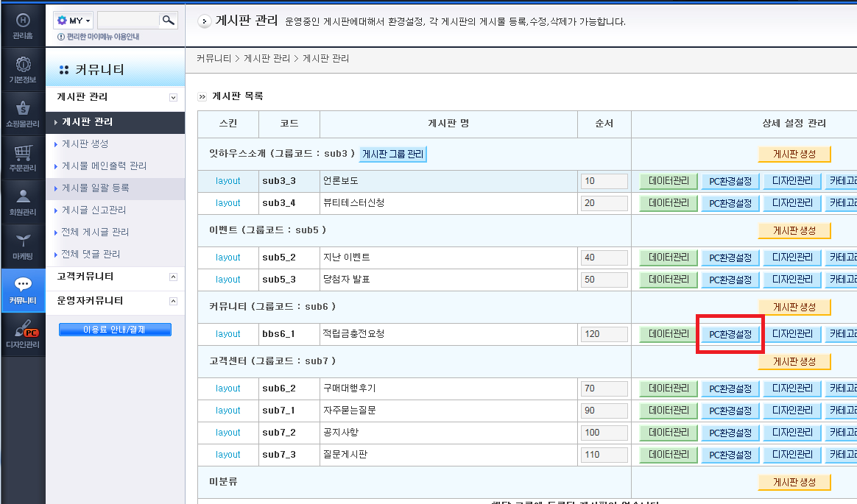Collapse the 게시판 관리 section arrow
Viewport: 857px width, 504px height.
[173, 98]
